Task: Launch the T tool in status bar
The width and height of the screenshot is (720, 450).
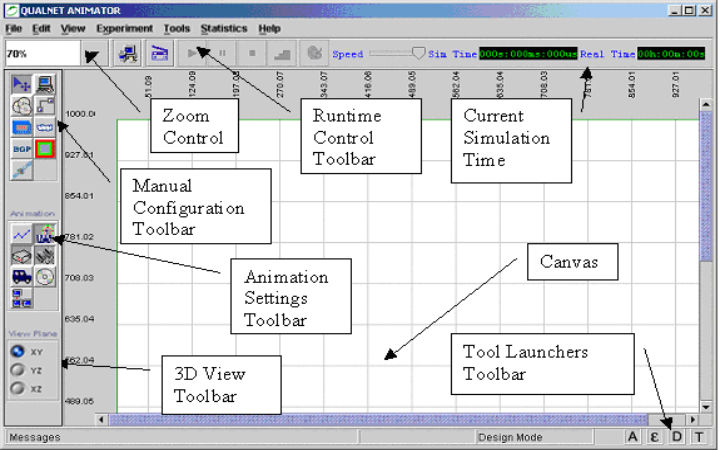Action: [699, 437]
